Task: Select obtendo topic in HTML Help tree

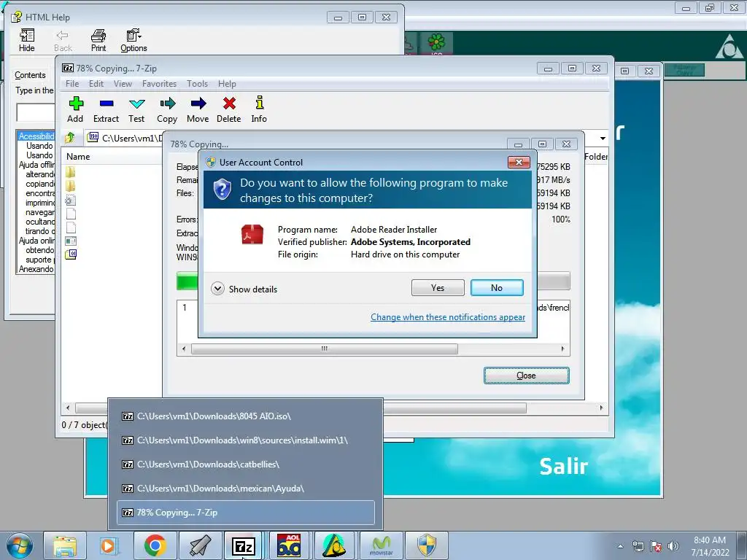Action: click(40, 250)
